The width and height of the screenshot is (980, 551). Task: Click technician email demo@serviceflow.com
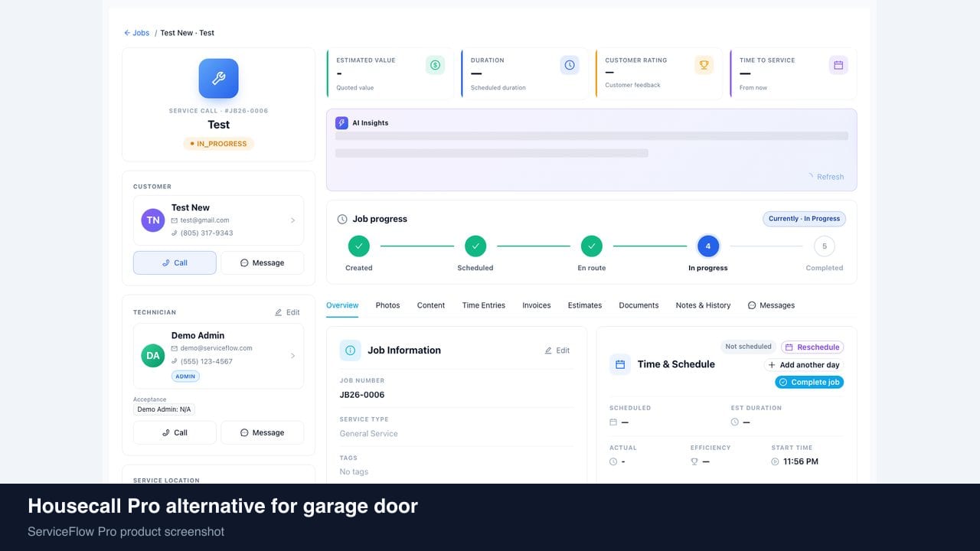point(216,348)
